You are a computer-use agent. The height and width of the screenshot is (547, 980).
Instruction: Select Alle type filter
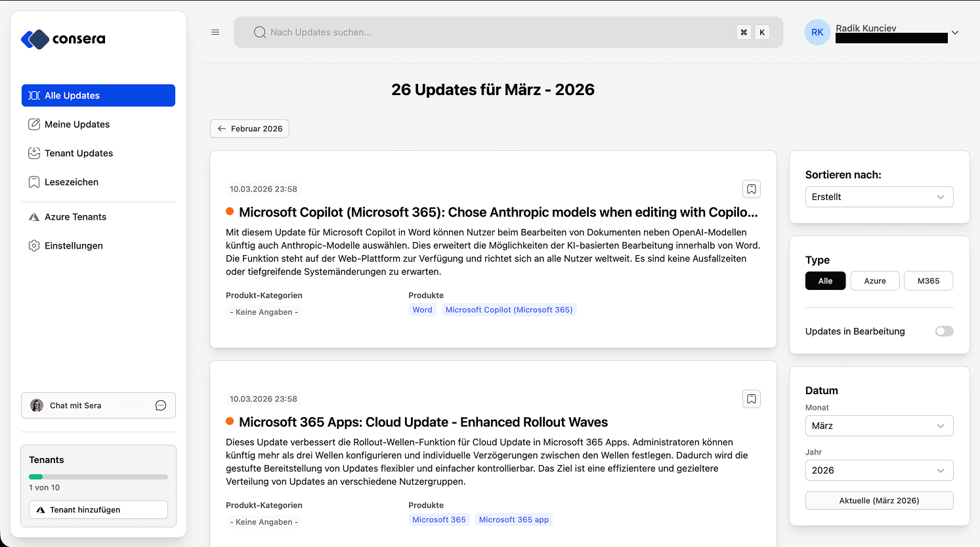tap(826, 281)
